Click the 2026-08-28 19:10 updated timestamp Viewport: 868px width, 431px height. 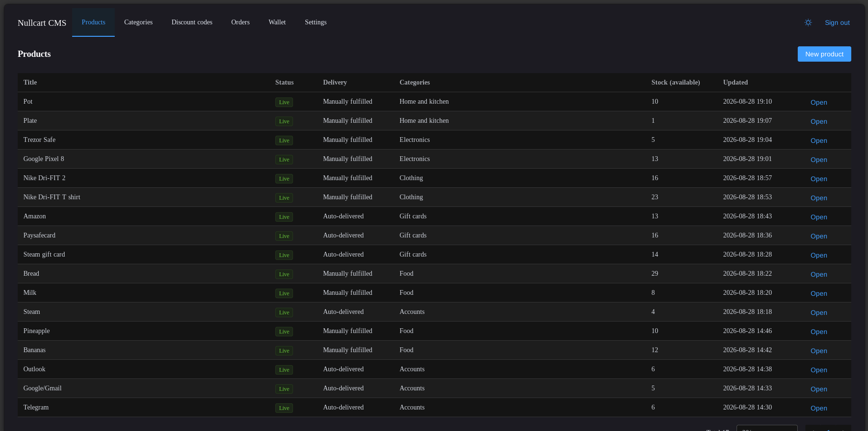click(x=747, y=101)
